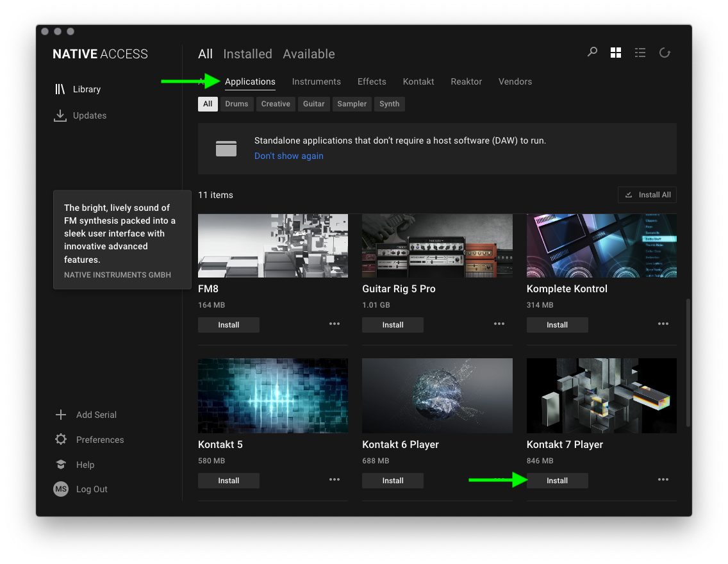Click the MS user avatar

click(61, 489)
